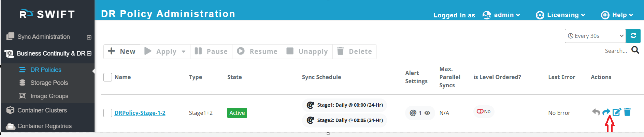The image size is (644, 137).
Task: Open Sync Administration in the sidebar
Action: (x=43, y=37)
